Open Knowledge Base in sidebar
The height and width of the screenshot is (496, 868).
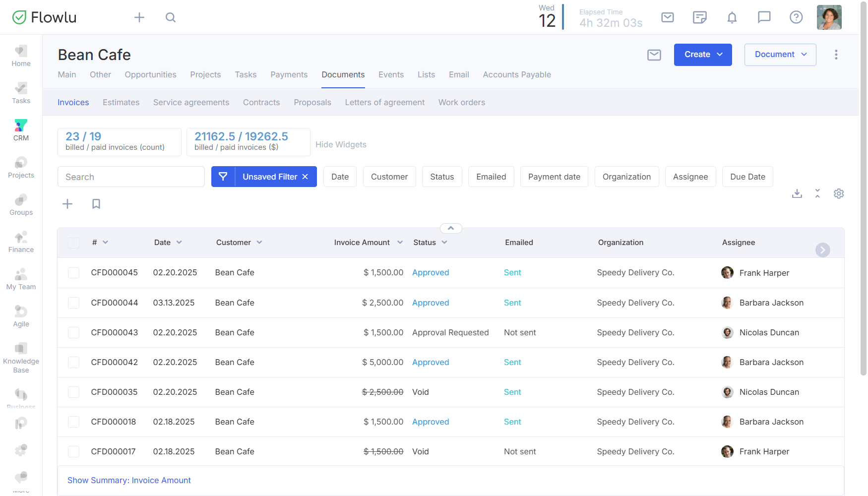21,357
